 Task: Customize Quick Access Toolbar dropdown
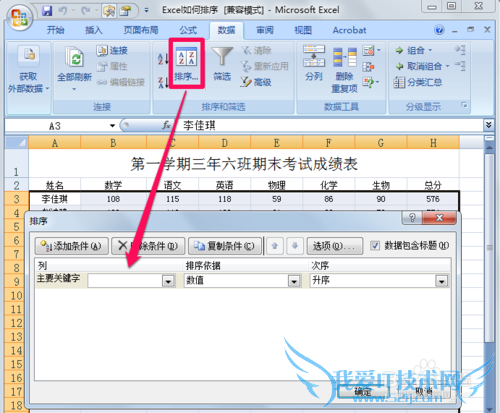click(146, 11)
